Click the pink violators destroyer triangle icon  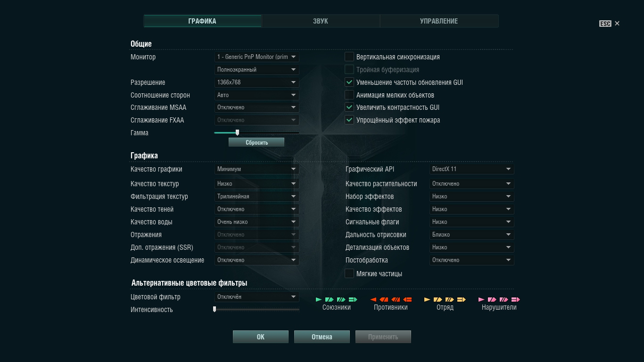click(481, 299)
